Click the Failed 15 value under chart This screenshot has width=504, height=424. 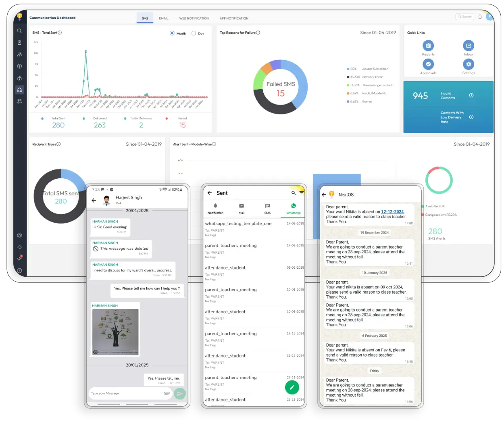coord(182,125)
